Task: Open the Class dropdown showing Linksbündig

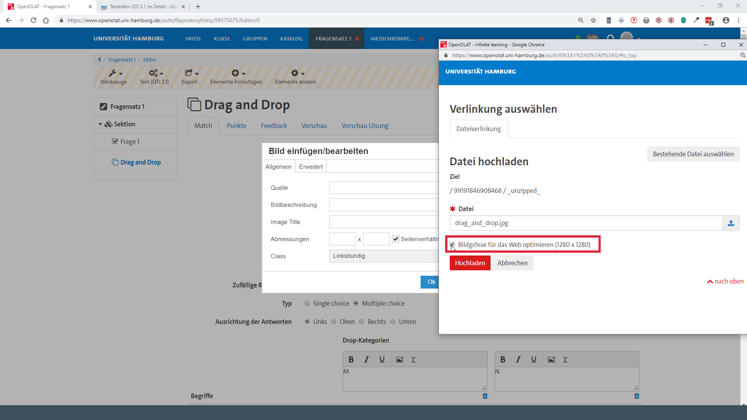Action: tap(383, 256)
